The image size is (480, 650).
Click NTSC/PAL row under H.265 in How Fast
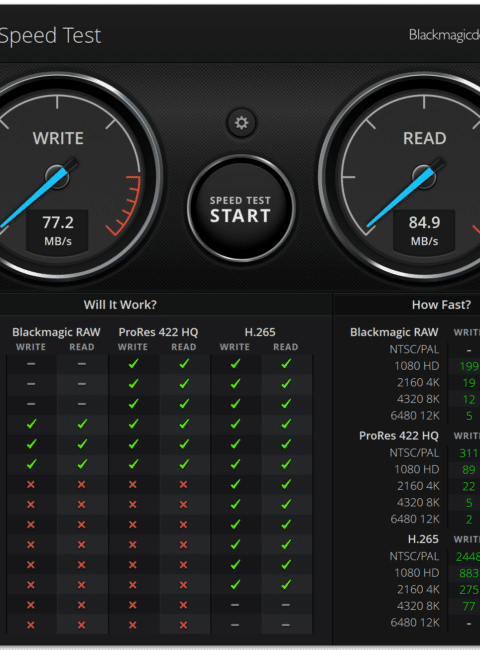click(414, 556)
